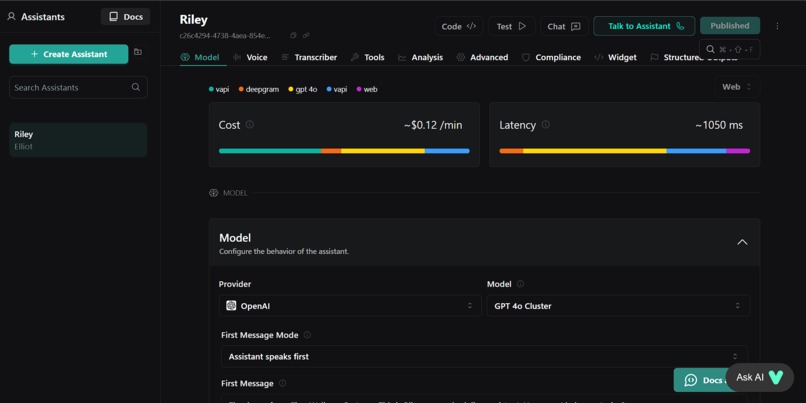Click the brain icon beside MODEL heading
This screenshot has height=403, width=806.
214,193
